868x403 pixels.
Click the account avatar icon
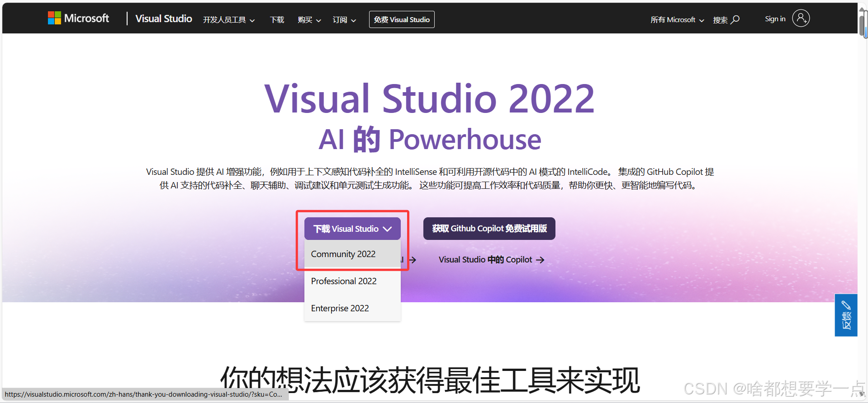801,18
